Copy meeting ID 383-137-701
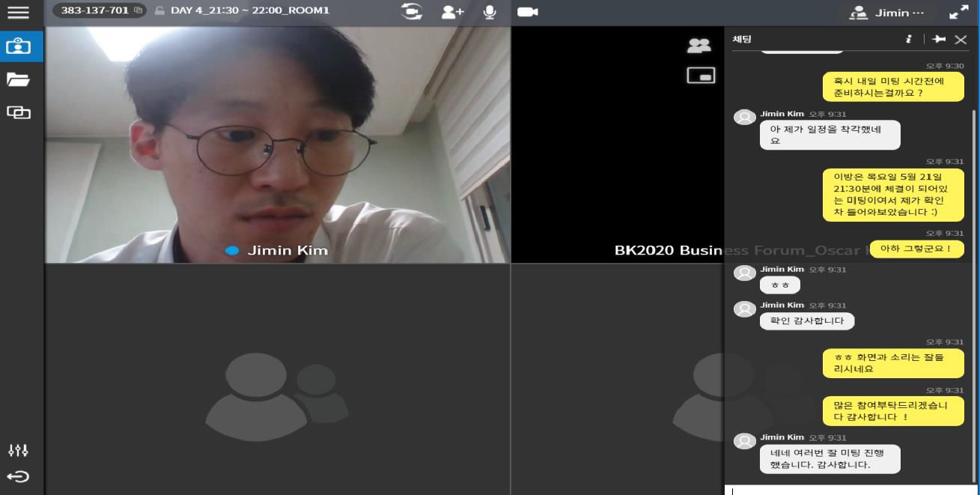Screen dimensions: 980x495 click(139, 11)
